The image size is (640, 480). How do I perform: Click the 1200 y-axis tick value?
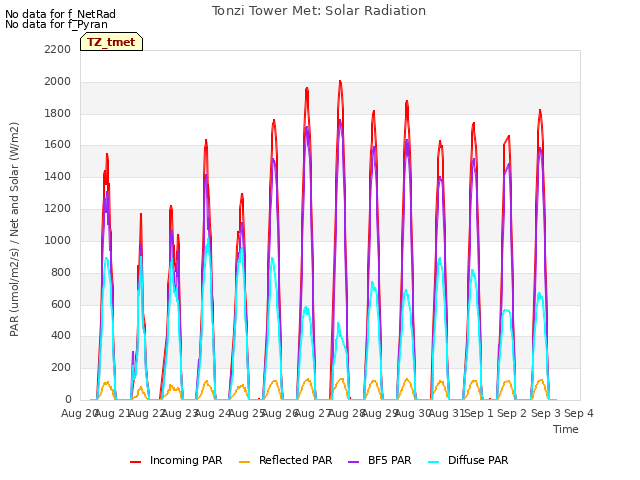pos(58,209)
